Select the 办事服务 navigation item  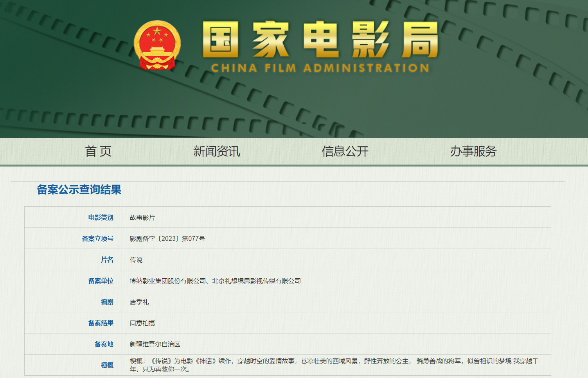(473, 151)
